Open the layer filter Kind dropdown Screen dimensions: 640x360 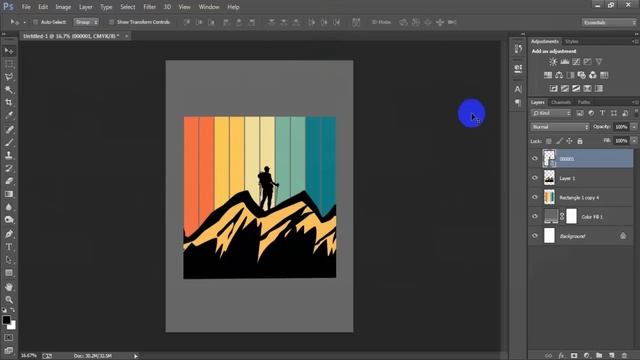(x=551, y=113)
